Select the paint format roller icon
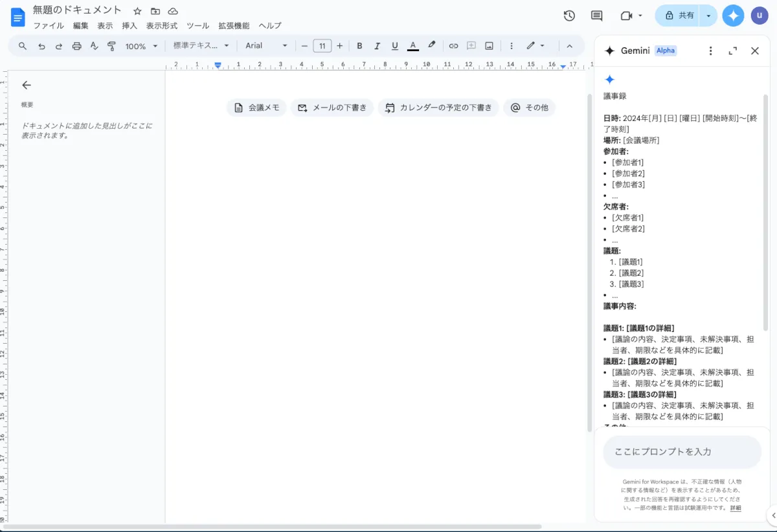This screenshot has height=532, width=777. click(111, 46)
